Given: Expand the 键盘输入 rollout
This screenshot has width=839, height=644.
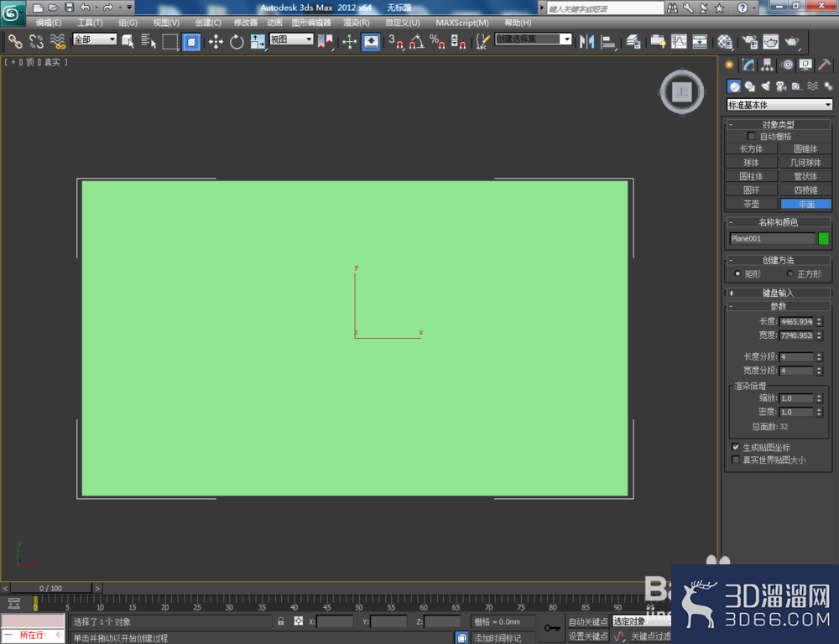Looking at the screenshot, I should 779,293.
